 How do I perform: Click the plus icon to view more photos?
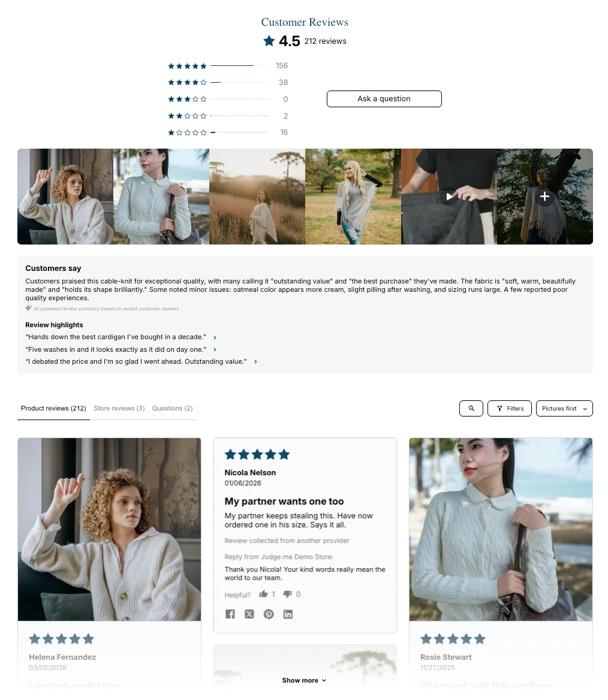pos(544,197)
